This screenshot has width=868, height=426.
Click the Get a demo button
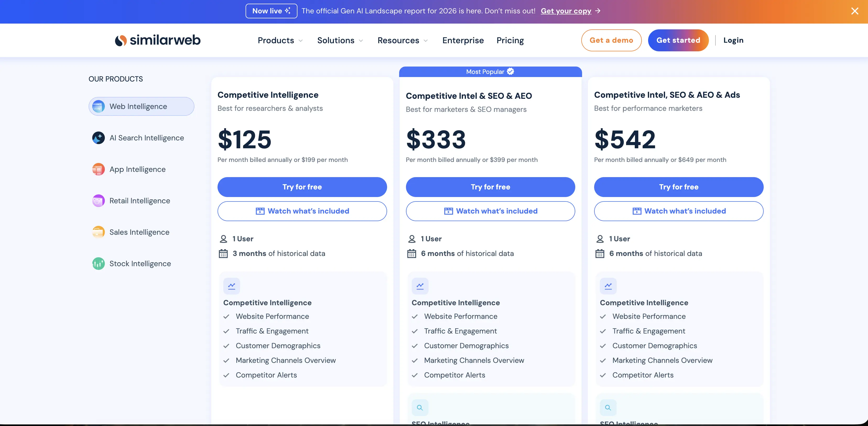[611, 40]
